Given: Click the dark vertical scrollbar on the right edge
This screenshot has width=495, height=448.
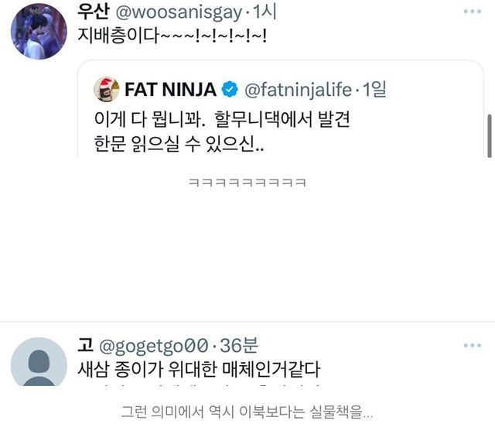Looking at the screenshot, I should point(489,135).
